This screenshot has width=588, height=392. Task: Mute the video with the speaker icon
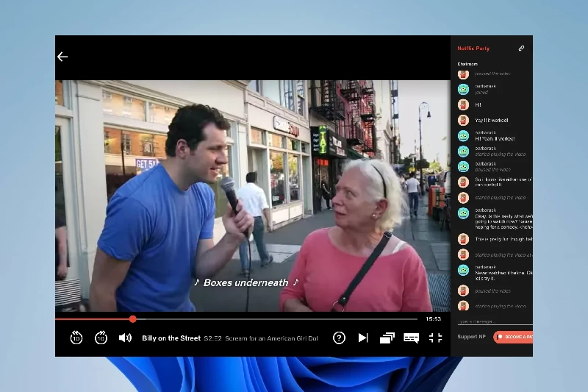coord(126,338)
